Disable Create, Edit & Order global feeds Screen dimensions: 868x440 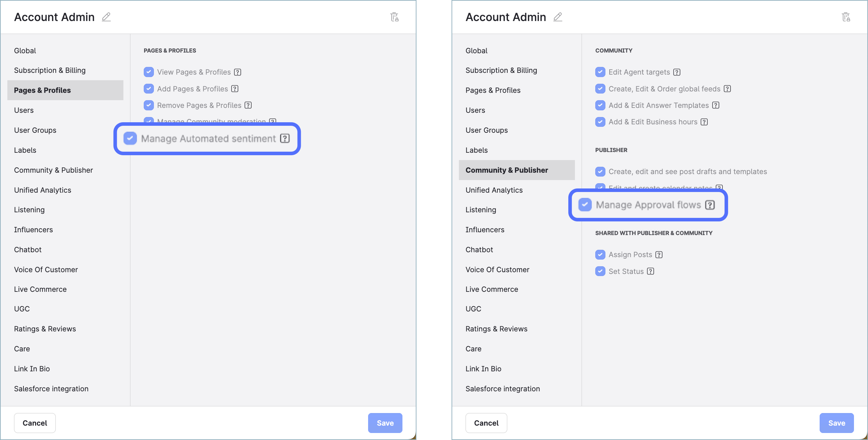(x=600, y=89)
